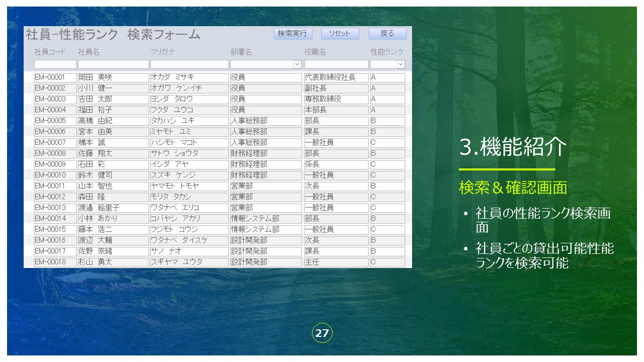644x362 pixels.
Task: Select the name cell 山本 智也
Action: 113,186
